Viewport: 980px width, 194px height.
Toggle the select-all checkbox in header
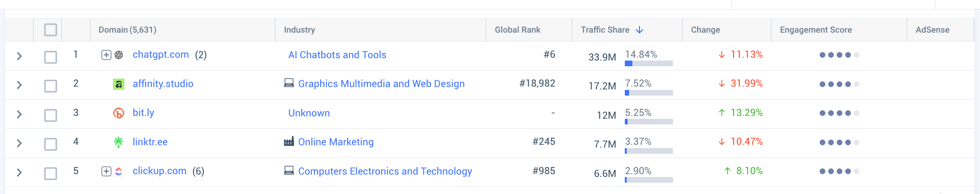point(51,30)
